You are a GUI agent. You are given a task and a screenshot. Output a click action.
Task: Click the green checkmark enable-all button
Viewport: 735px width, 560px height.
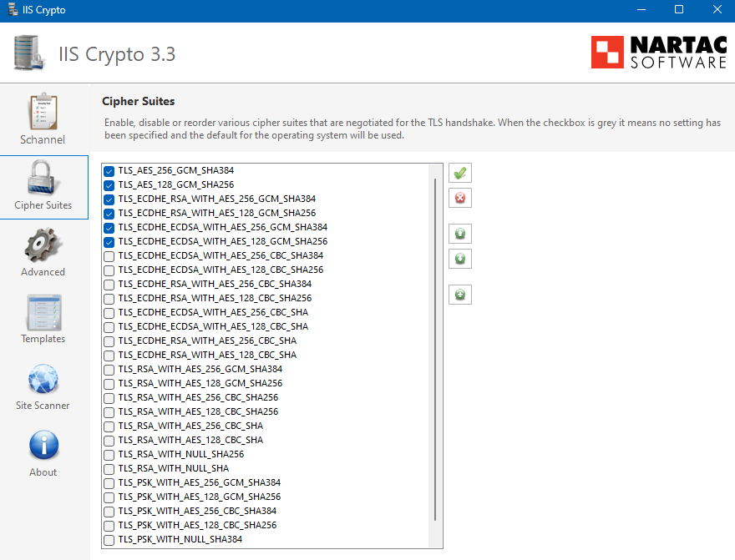(459, 173)
